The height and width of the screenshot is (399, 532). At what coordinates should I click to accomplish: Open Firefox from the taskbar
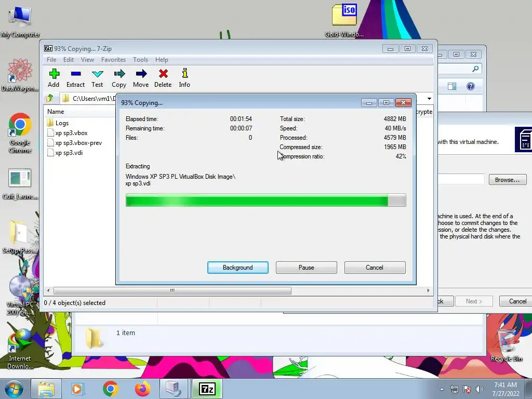click(143, 389)
